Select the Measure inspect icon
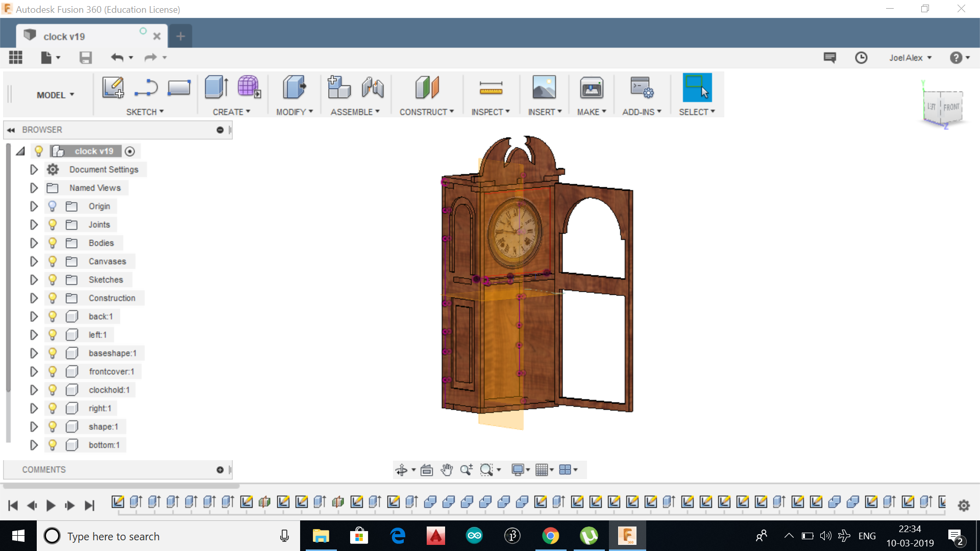The image size is (980, 551). pyautogui.click(x=491, y=88)
